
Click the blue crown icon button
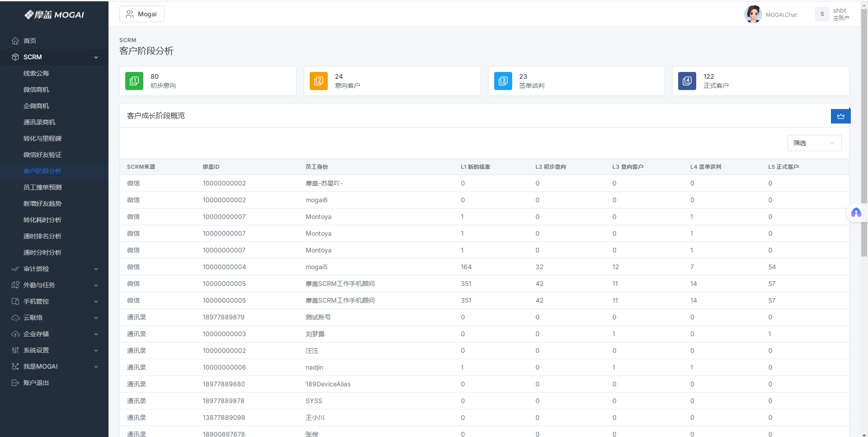tap(840, 116)
